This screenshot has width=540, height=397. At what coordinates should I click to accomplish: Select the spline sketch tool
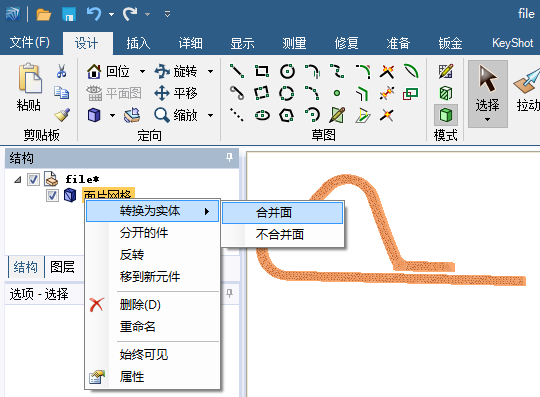(x=337, y=71)
